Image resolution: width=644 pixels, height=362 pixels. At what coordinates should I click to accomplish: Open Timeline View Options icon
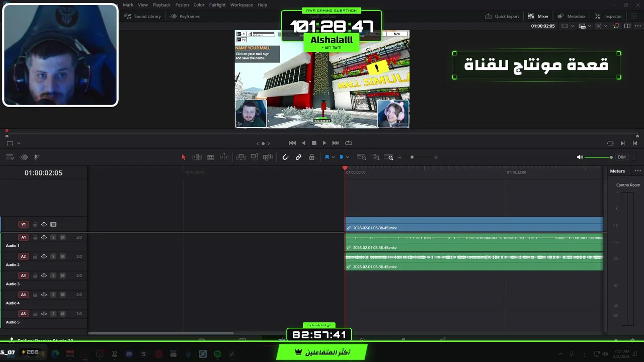pyautogui.click(x=10, y=157)
